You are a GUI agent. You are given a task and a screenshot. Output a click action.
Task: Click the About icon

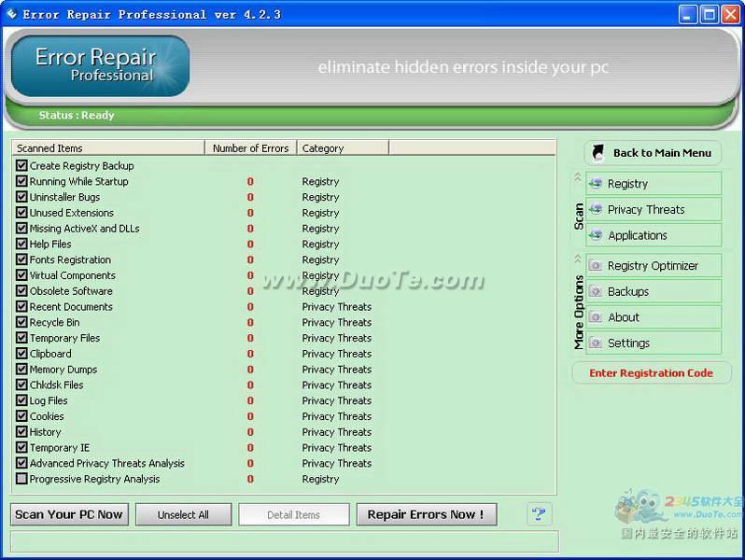click(596, 316)
